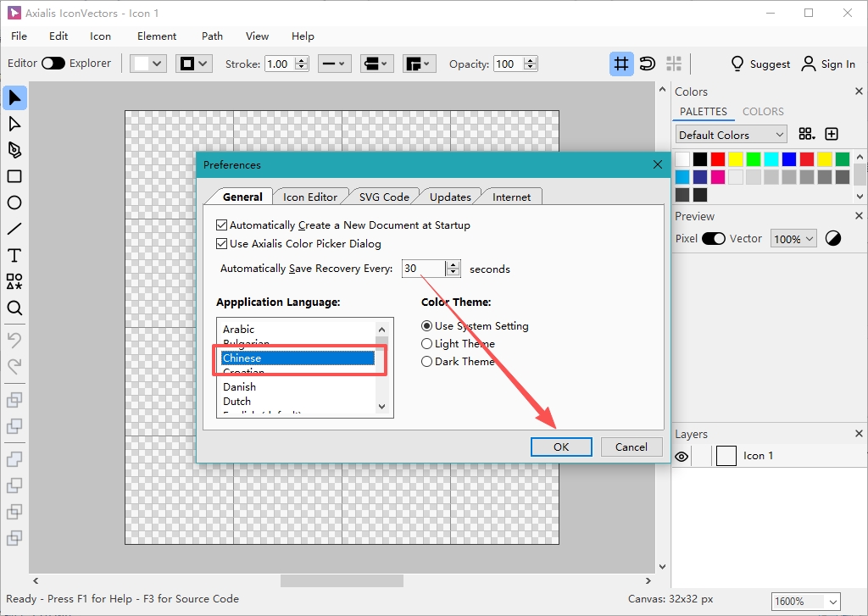Viewport: 868px width, 616px height.
Task: Open the preview 100% zoom dropdown
Action: tap(793, 239)
